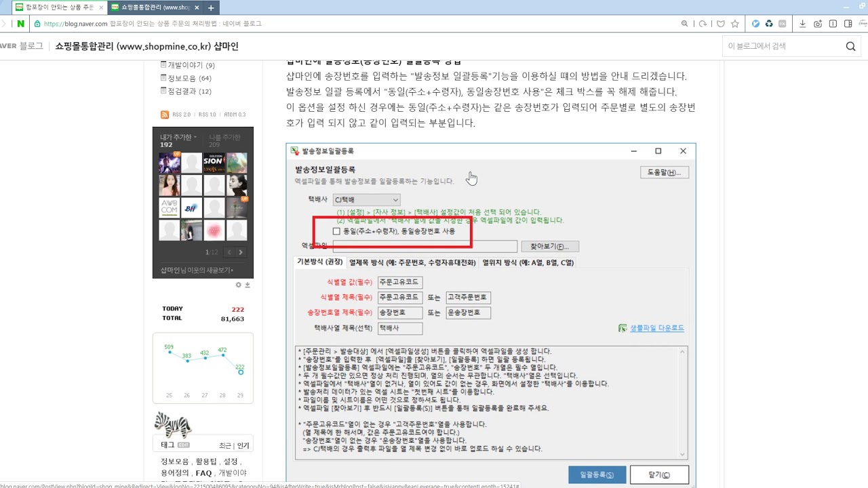Screen dimensions: 868x488
Task: Check 동일(주소+수령자) 동일송장번호 사용 checkbox
Action: tap(336, 231)
